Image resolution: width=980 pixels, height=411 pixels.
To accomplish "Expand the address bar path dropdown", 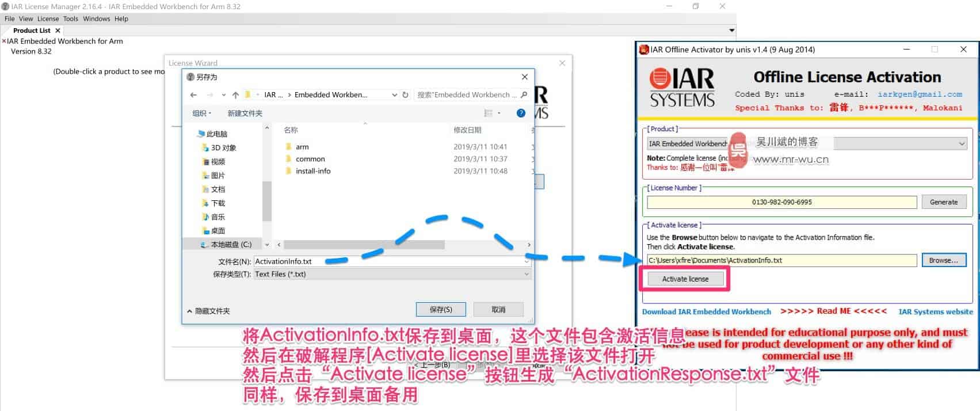I will (x=394, y=95).
